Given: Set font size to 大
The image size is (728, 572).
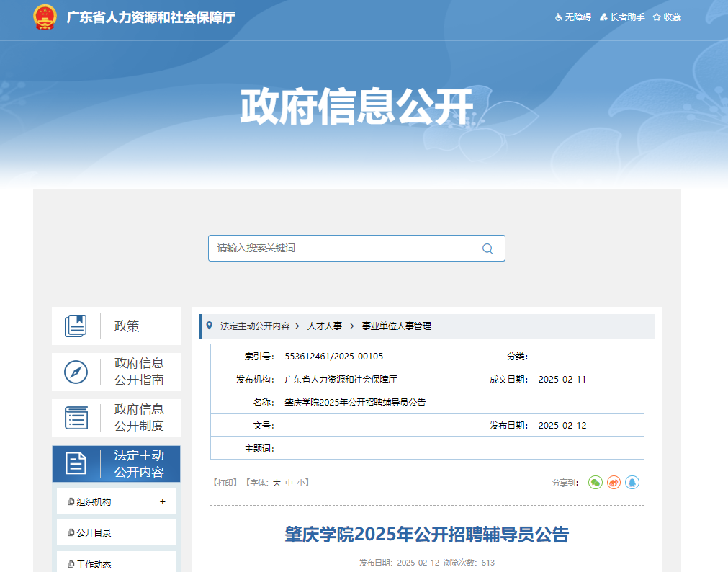Looking at the screenshot, I should [277, 483].
